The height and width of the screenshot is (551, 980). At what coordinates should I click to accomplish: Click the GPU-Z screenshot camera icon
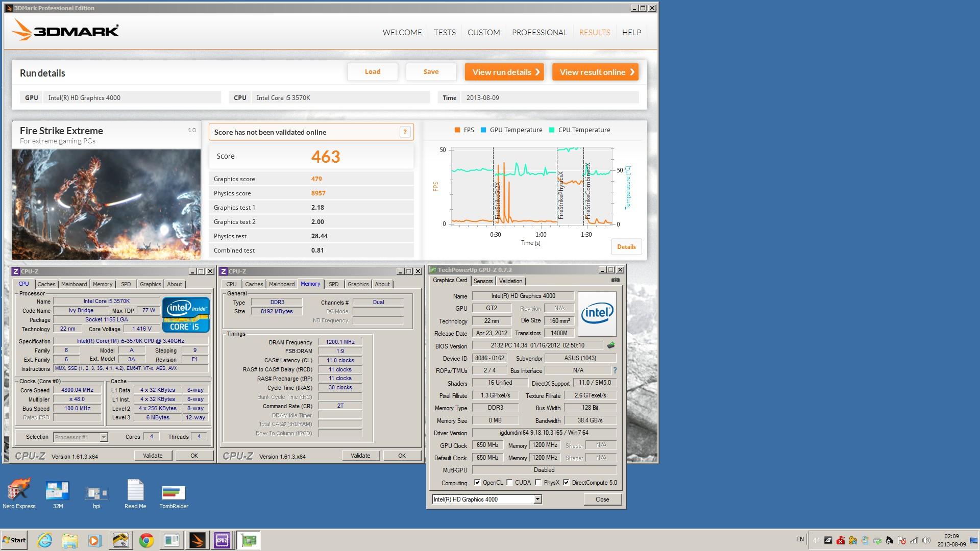616,280
